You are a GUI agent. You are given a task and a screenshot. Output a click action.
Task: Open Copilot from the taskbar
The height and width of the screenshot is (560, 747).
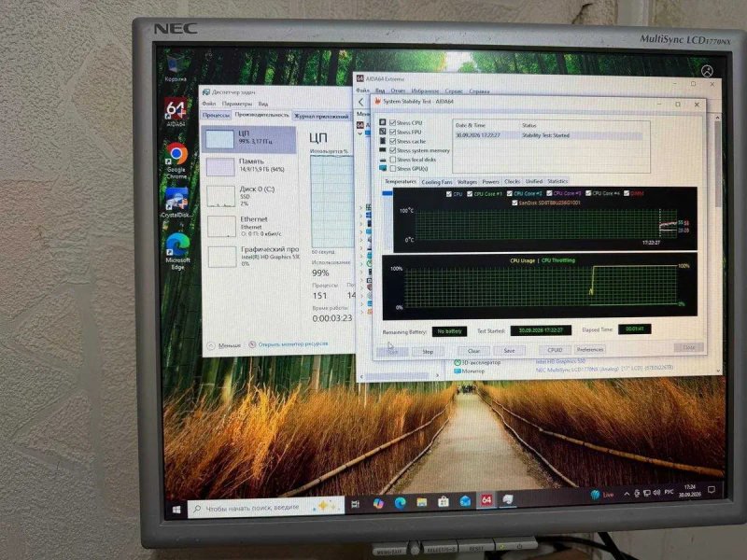(379, 503)
